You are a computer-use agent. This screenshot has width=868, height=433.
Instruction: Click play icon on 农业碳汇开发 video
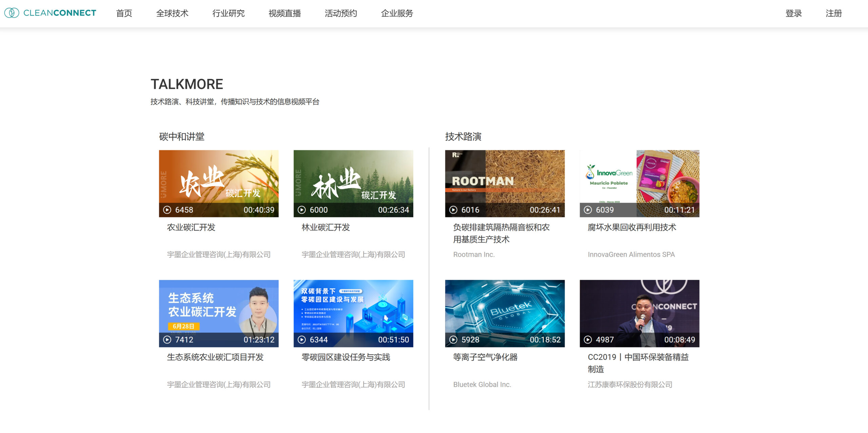click(x=167, y=210)
